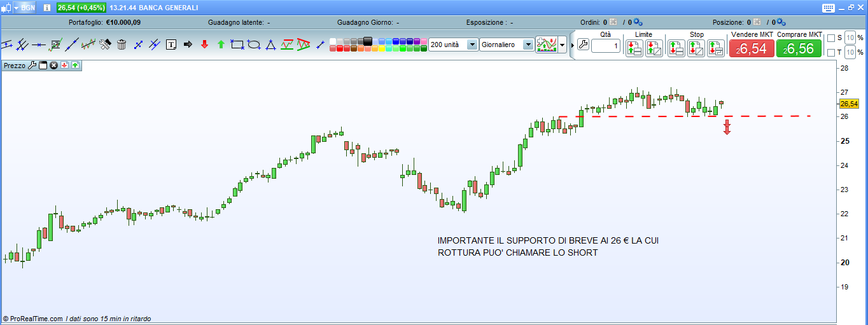Viewport: 868px width, 325px height.
Task: Move Prezzo panel up with green arrow
Action: click(75, 65)
